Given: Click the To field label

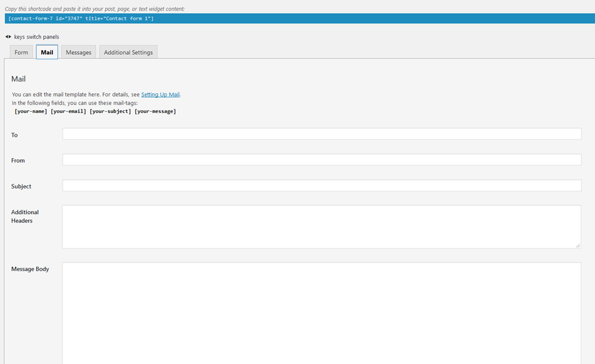Looking at the screenshot, I should pyautogui.click(x=14, y=135).
